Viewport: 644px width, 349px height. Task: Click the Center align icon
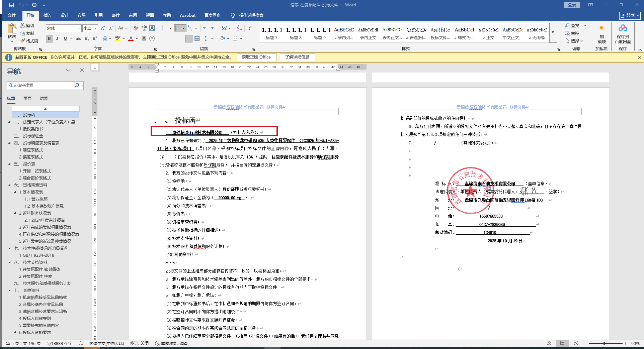point(173,38)
